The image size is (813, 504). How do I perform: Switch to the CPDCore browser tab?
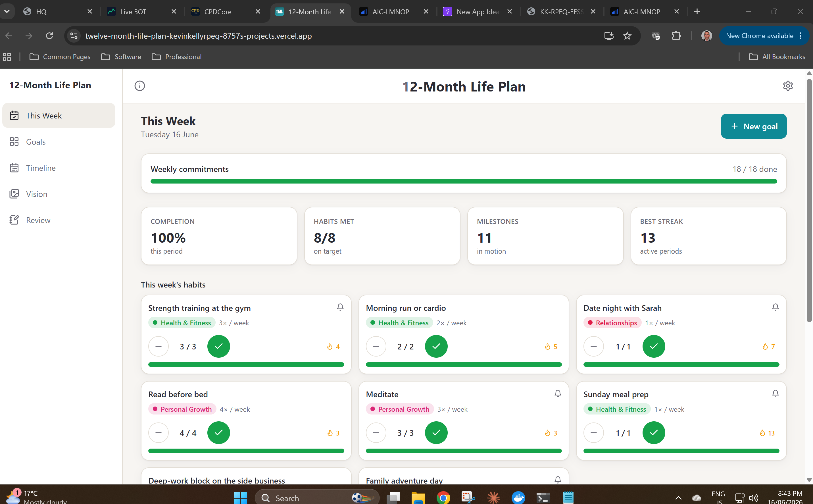(226, 12)
